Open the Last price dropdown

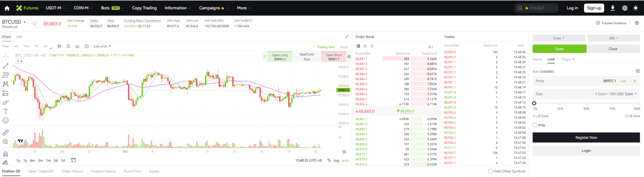coord(102,46)
